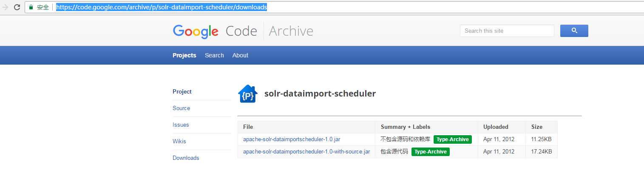
Task: Click into Search this site field
Action: point(507,31)
